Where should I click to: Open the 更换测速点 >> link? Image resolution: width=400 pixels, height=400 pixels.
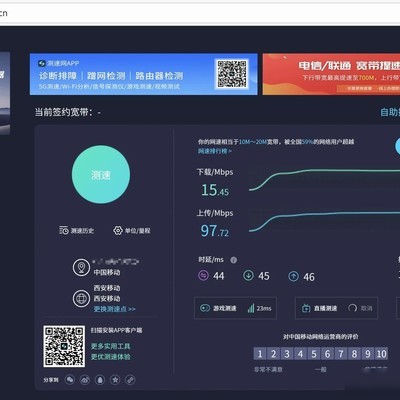coord(114,309)
